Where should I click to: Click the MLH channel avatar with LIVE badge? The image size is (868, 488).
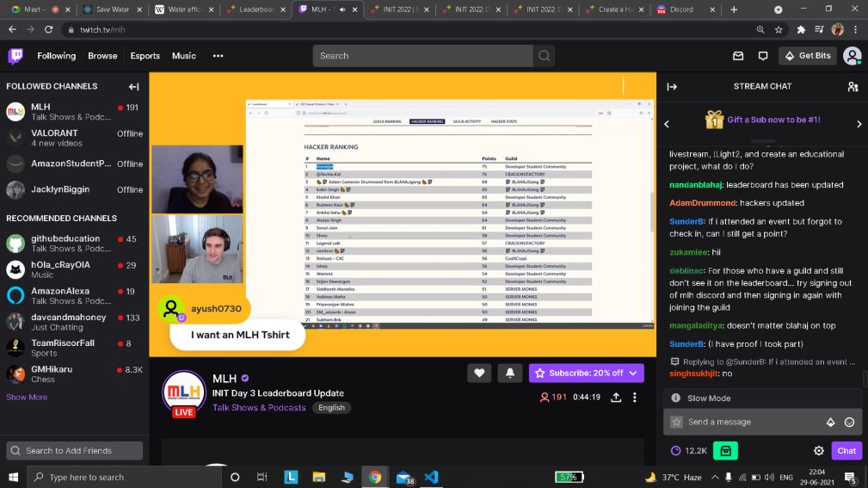tap(184, 394)
